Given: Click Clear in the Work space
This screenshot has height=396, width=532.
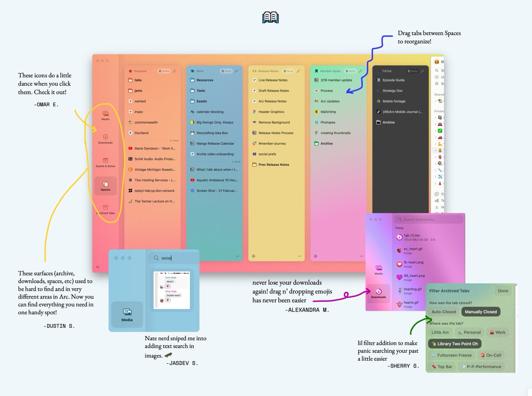Looking at the screenshot, I should (236, 162).
